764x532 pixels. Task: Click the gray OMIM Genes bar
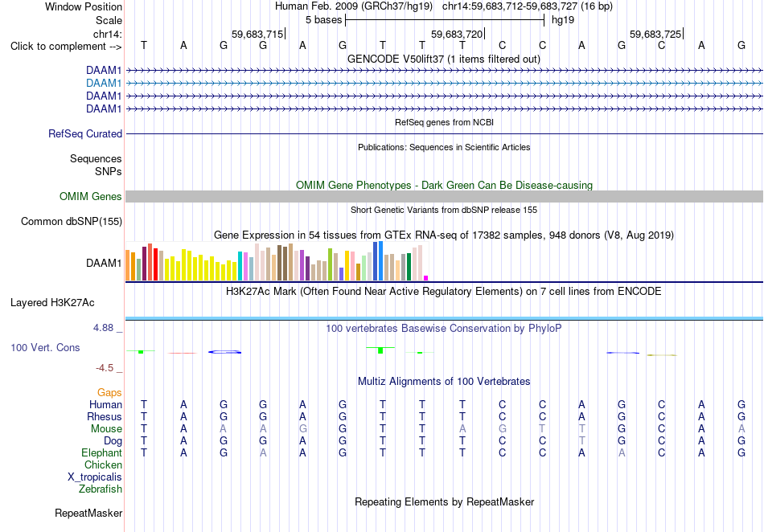(x=444, y=197)
